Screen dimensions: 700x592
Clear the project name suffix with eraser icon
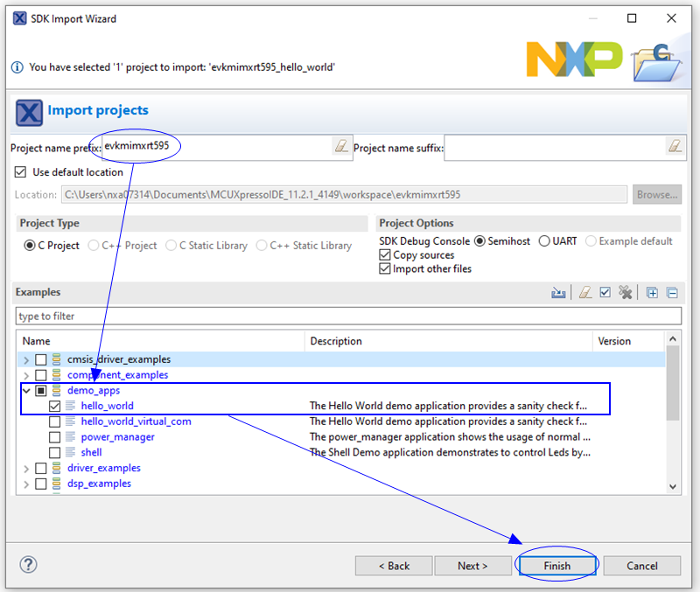[x=675, y=146]
